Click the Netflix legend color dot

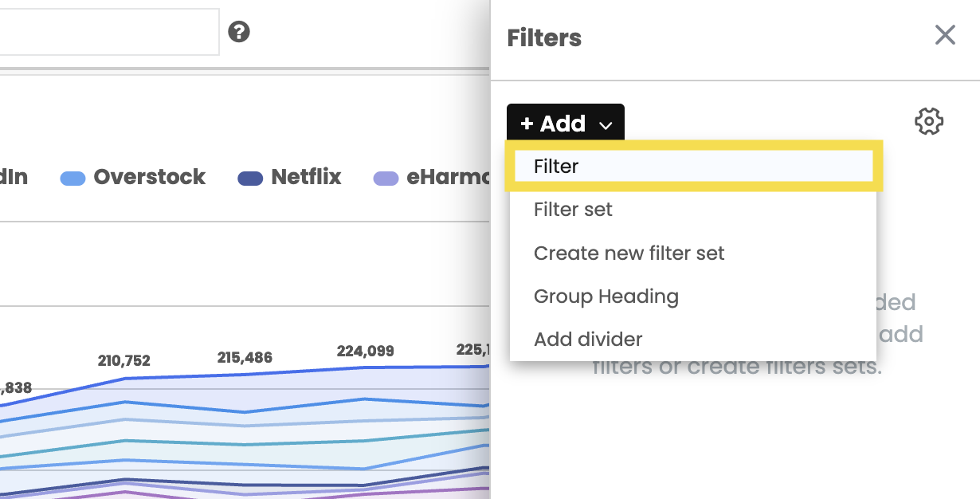click(251, 178)
